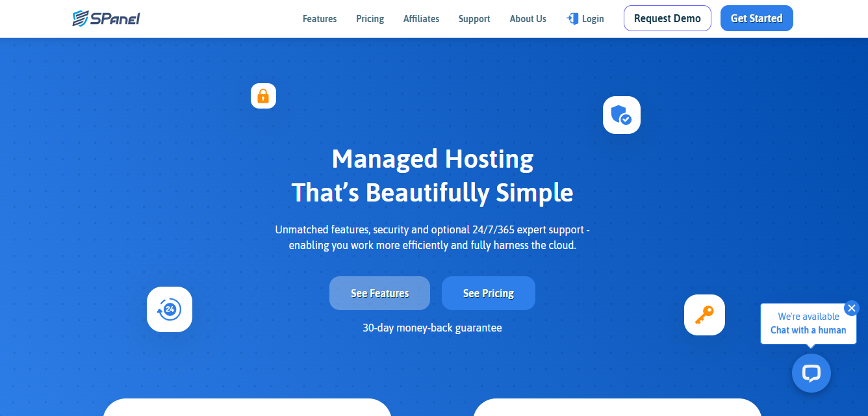
Task: Click the 24-hour support icon
Action: tap(170, 309)
